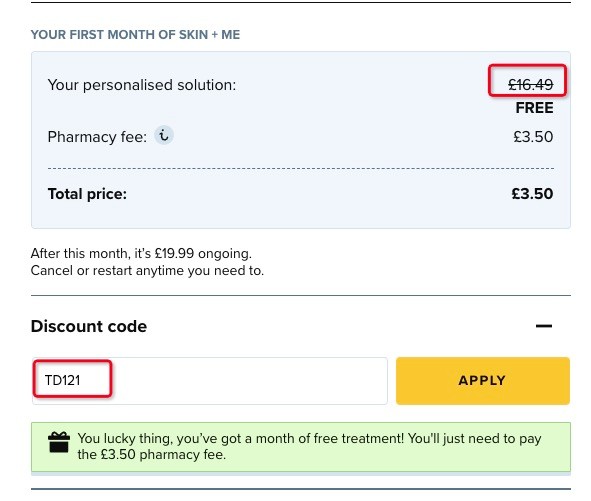Click the gift icon in the green banner
591x501 pixels.
(59, 442)
